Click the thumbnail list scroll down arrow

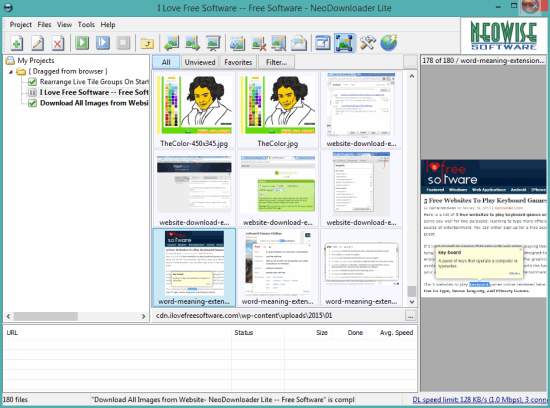(x=412, y=302)
